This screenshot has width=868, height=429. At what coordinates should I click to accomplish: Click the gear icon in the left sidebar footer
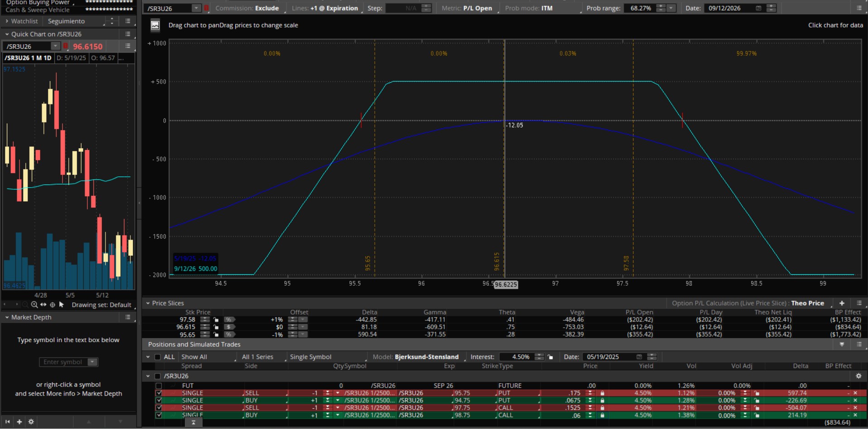point(31,421)
